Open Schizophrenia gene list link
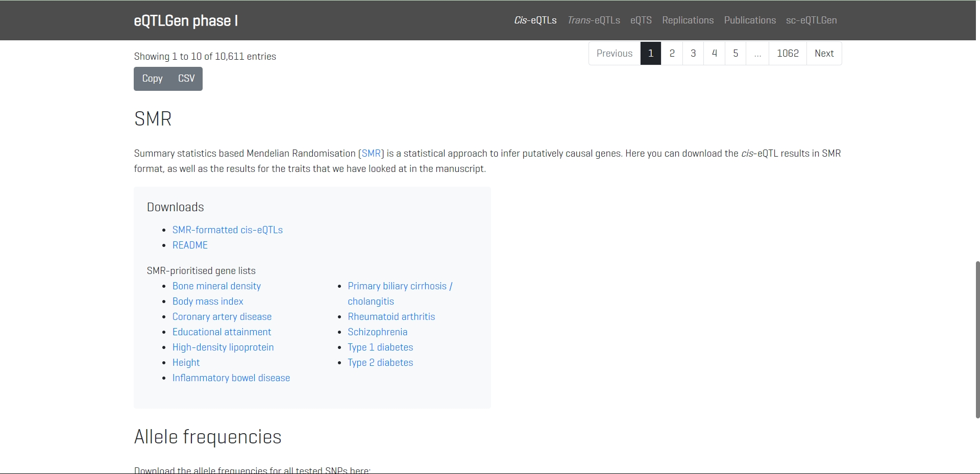This screenshot has height=474, width=980. pos(377,332)
